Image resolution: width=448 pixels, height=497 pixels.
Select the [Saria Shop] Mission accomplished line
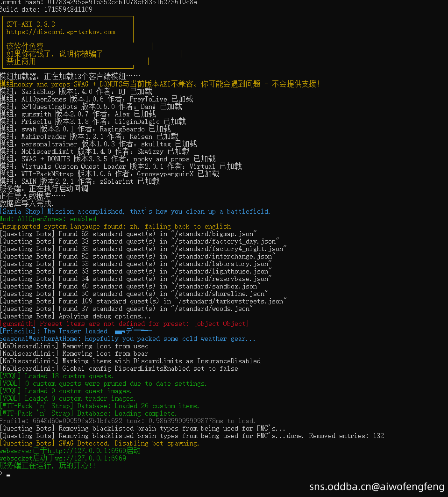click(x=135, y=211)
